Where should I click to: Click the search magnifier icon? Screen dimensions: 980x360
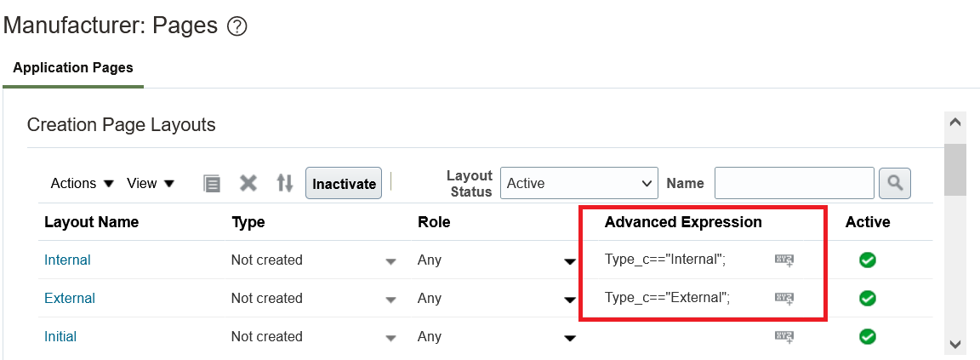895,183
